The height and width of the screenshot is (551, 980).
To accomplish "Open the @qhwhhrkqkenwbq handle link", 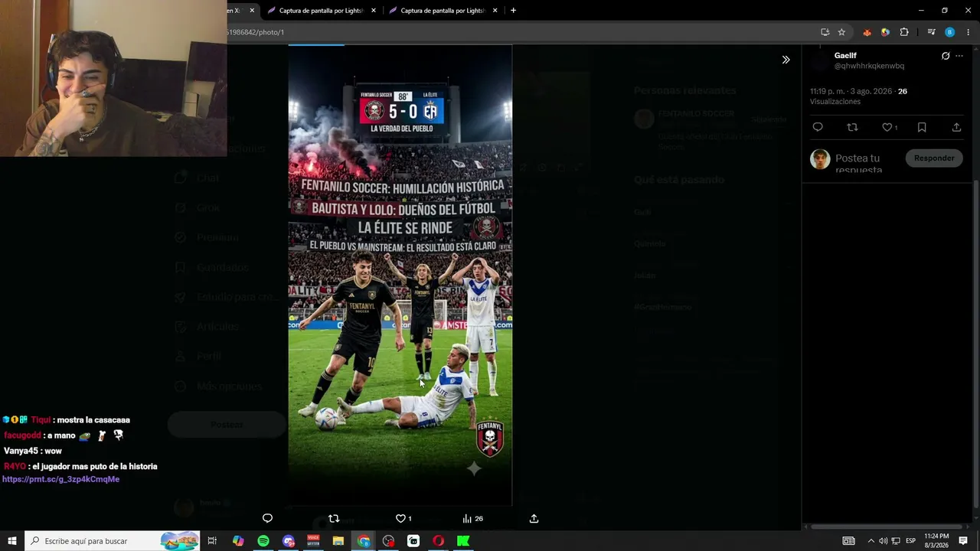I will tap(869, 66).
